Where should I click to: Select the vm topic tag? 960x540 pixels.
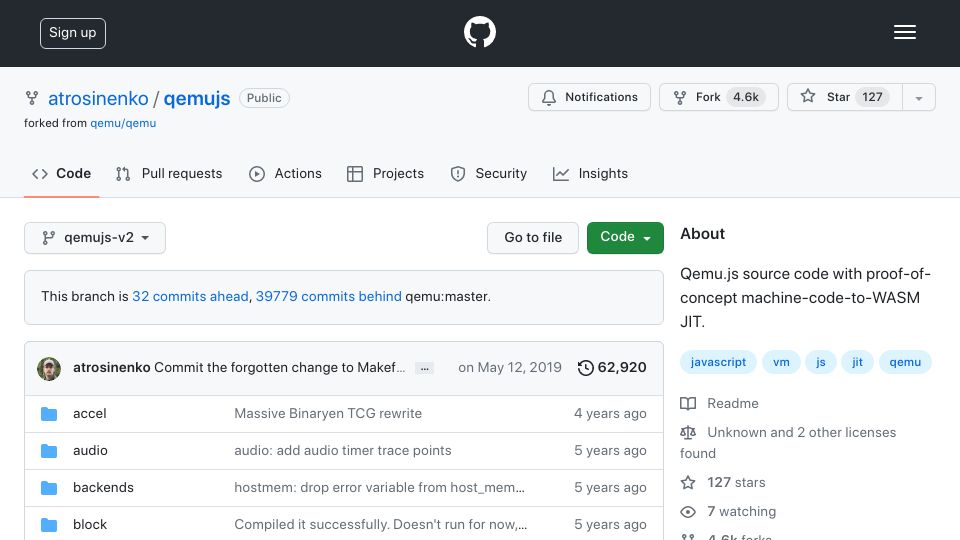click(x=781, y=362)
